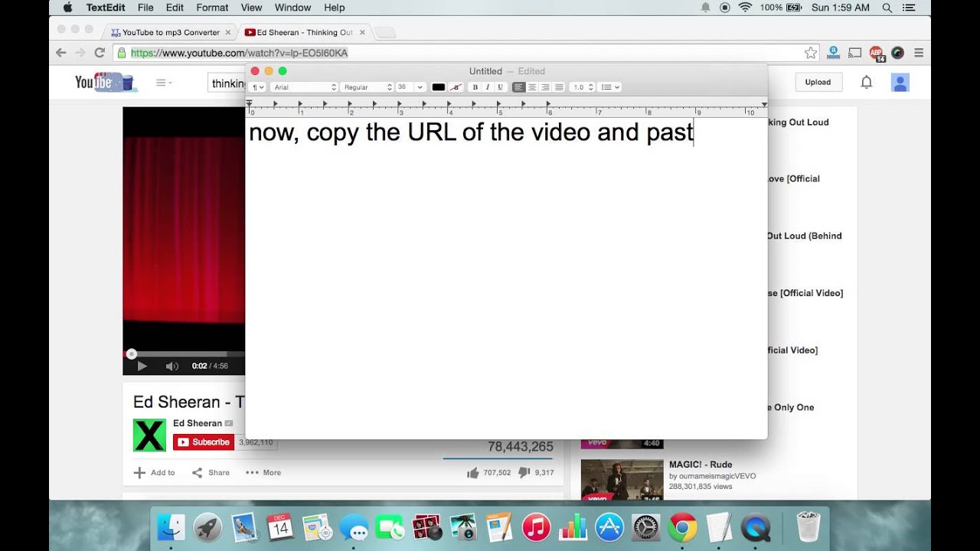The image size is (980, 551).
Task: Open the paragraph styles dropdown
Action: coord(258,87)
